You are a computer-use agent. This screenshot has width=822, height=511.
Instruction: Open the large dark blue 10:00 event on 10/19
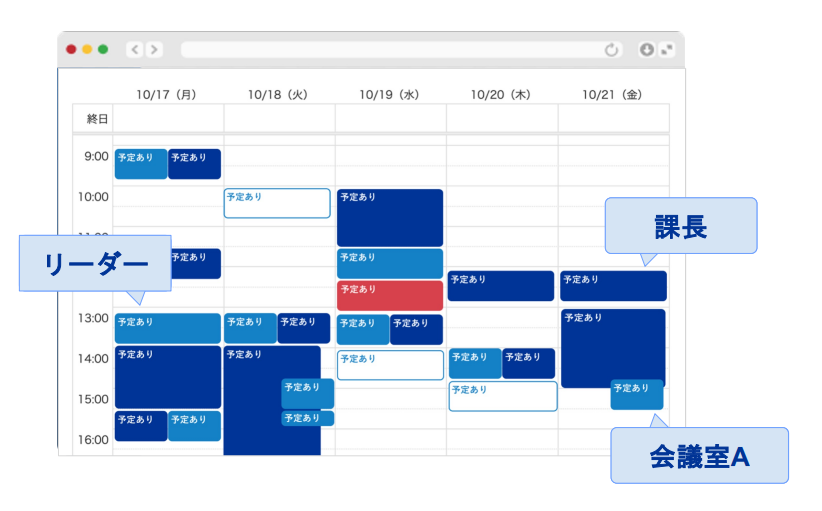pos(390,217)
